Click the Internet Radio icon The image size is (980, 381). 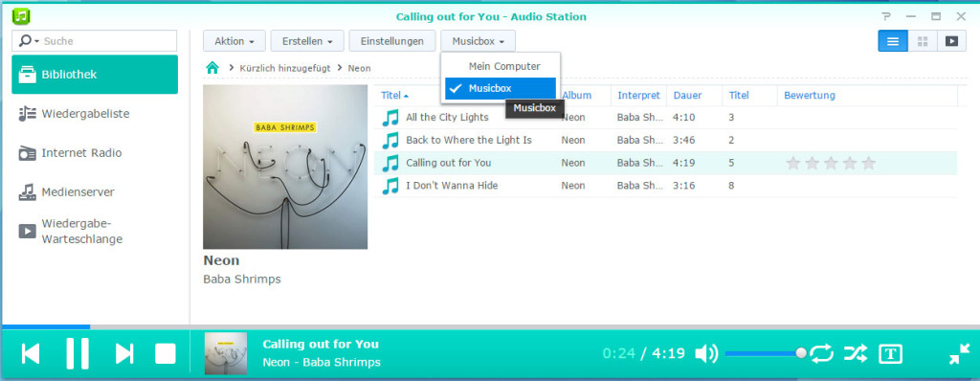[28, 153]
